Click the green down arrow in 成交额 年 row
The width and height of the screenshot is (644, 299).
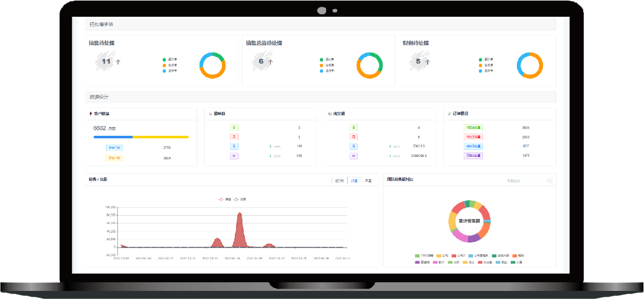click(390, 156)
